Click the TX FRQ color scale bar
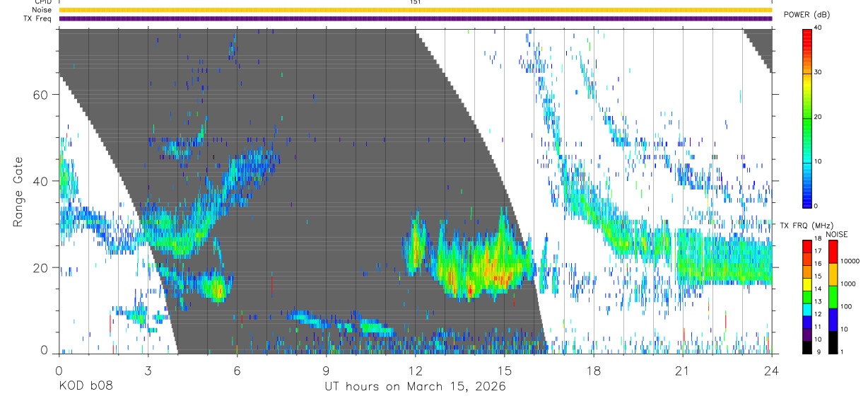This screenshot has height=401, width=868. click(x=808, y=297)
